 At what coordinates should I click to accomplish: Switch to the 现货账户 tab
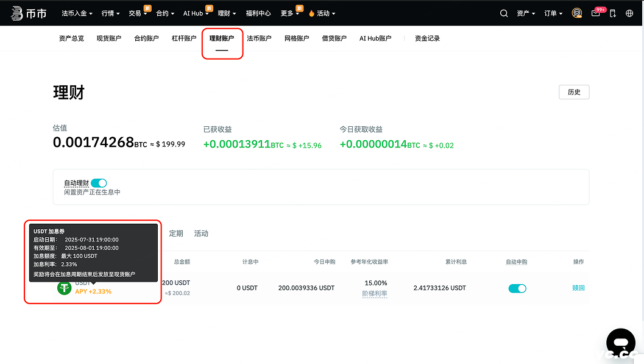[109, 38]
